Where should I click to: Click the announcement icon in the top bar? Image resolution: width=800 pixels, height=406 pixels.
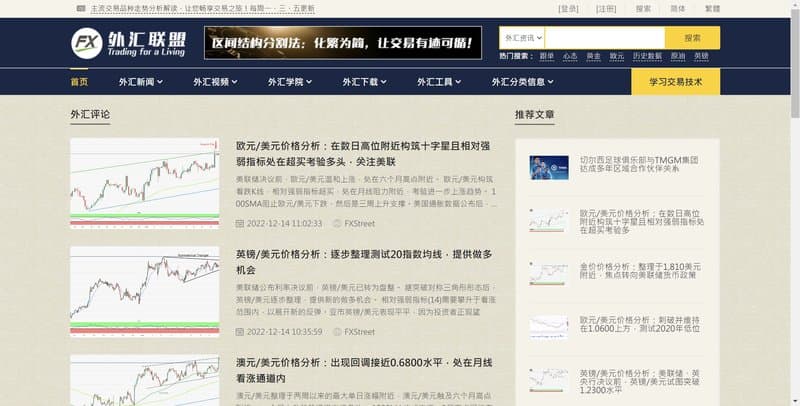(81, 9)
